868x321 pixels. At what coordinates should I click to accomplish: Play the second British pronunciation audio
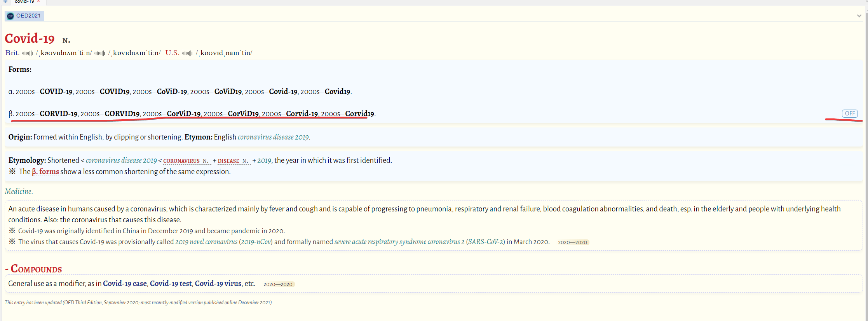point(99,53)
